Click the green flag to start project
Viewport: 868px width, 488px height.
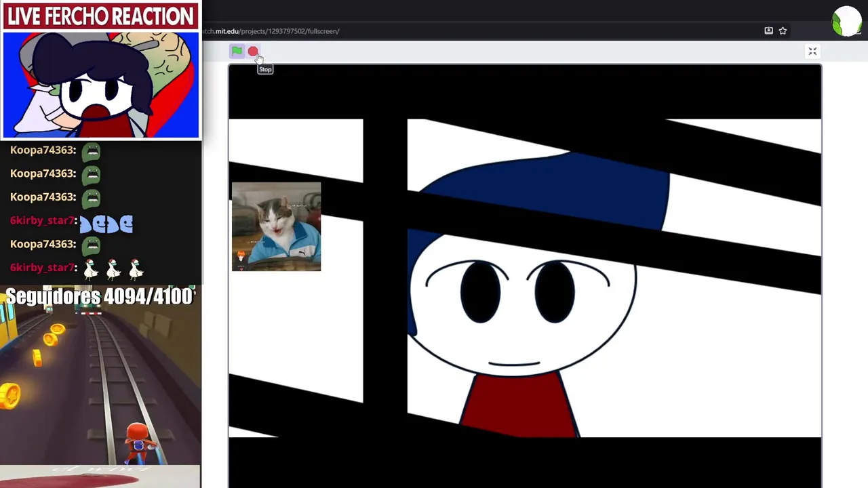pyautogui.click(x=237, y=51)
